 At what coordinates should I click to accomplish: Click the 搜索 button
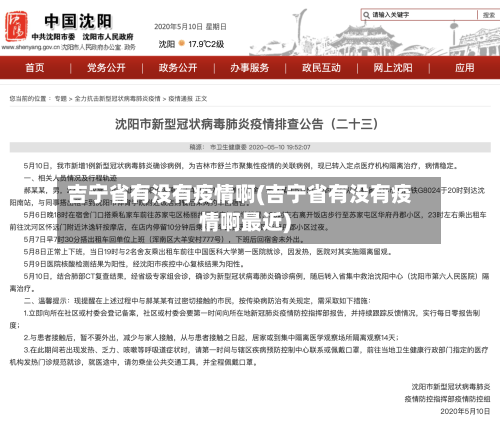coord(489,15)
